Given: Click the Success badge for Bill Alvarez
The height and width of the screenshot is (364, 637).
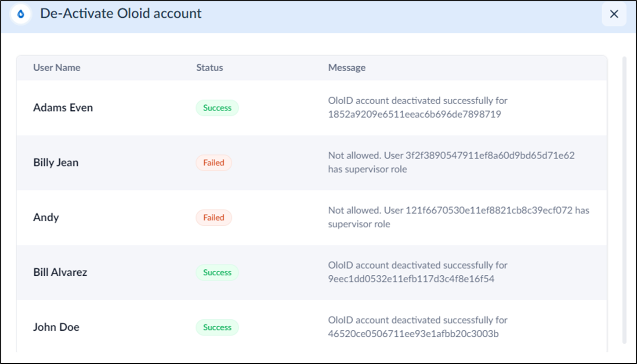Looking at the screenshot, I should click(217, 272).
